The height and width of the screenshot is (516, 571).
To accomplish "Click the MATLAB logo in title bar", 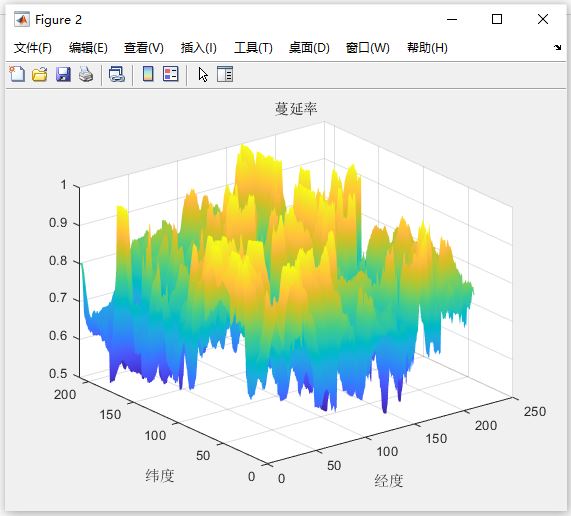I will click(x=21, y=19).
